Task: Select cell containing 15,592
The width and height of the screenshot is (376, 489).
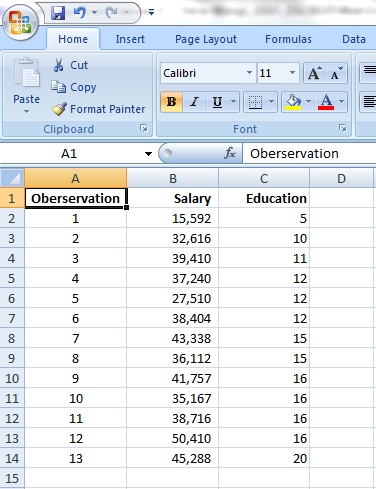Action: click(173, 218)
